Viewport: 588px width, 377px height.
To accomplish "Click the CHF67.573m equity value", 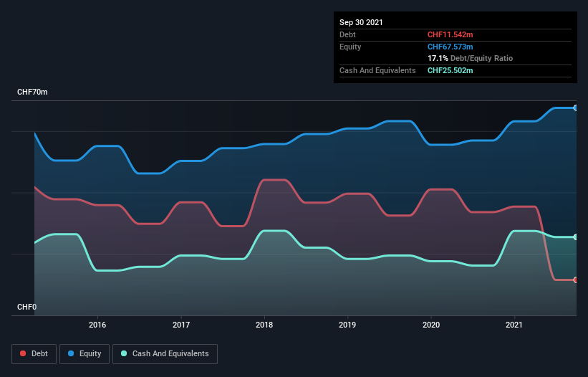I will [450, 47].
